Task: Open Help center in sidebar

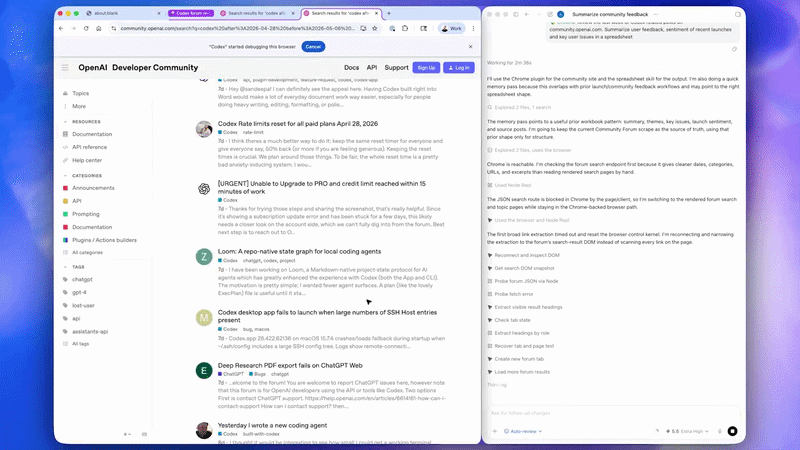Action: click(x=87, y=160)
